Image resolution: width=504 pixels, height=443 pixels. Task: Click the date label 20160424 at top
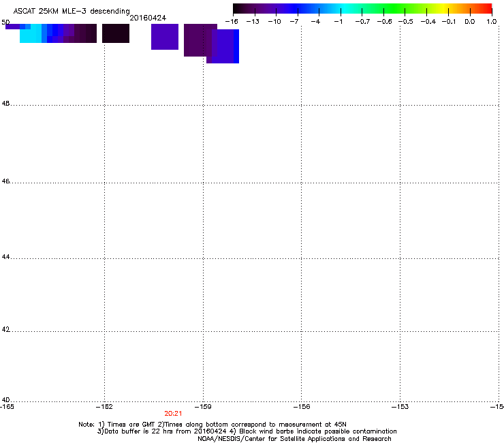[x=148, y=18]
